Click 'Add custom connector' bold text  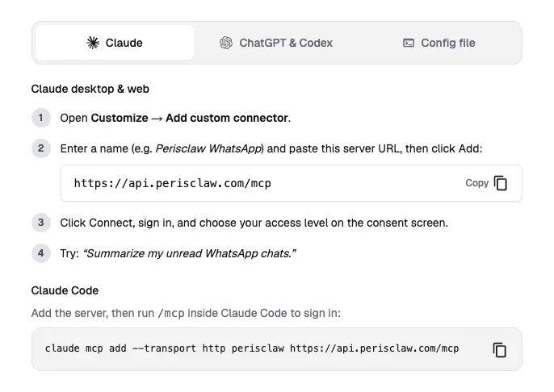pyautogui.click(x=227, y=118)
